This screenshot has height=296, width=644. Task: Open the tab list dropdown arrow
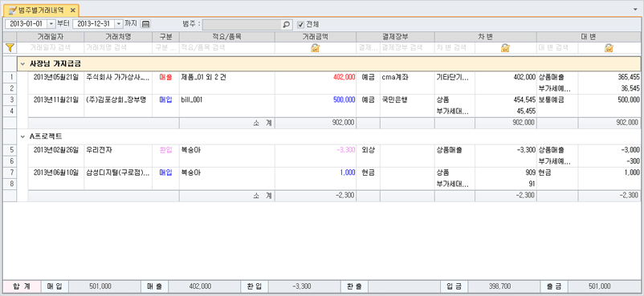tap(636, 9)
